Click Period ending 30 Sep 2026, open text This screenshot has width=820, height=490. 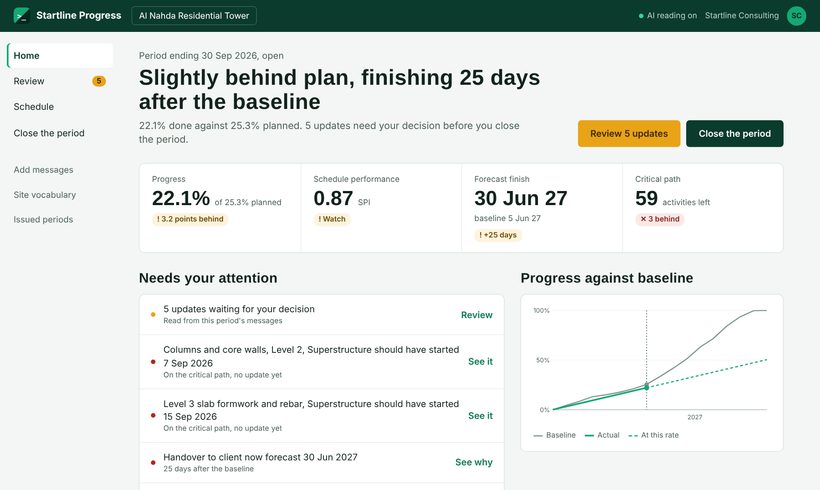click(x=211, y=55)
